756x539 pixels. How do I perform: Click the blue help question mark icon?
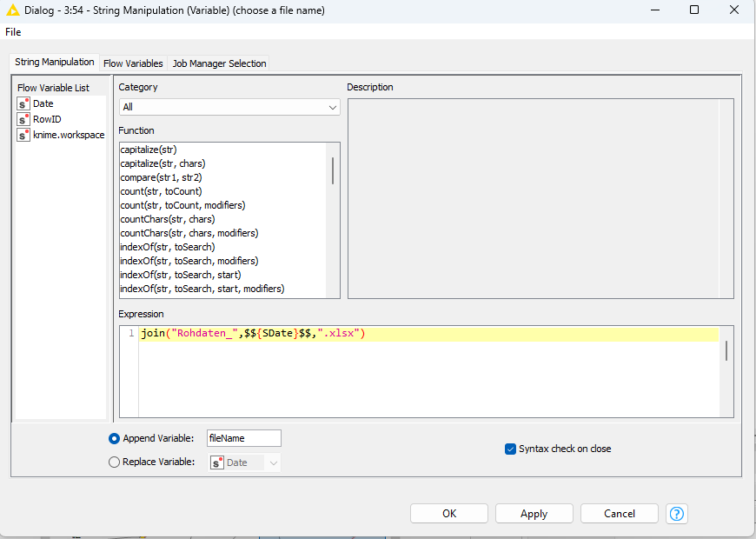[x=677, y=514]
